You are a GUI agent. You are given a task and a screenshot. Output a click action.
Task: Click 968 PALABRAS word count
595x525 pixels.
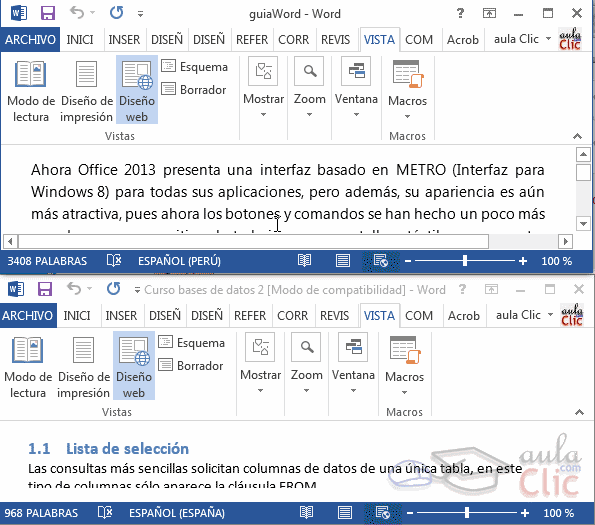click(41, 513)
